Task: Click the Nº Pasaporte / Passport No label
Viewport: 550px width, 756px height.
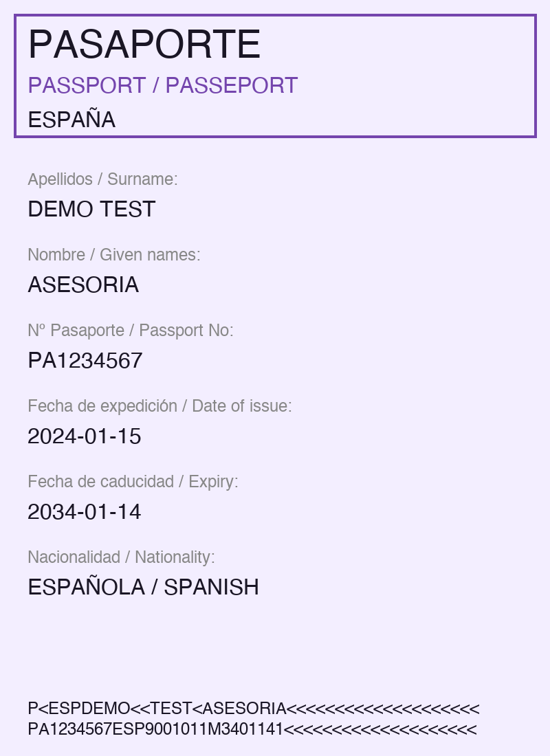Action: [131, 331]
